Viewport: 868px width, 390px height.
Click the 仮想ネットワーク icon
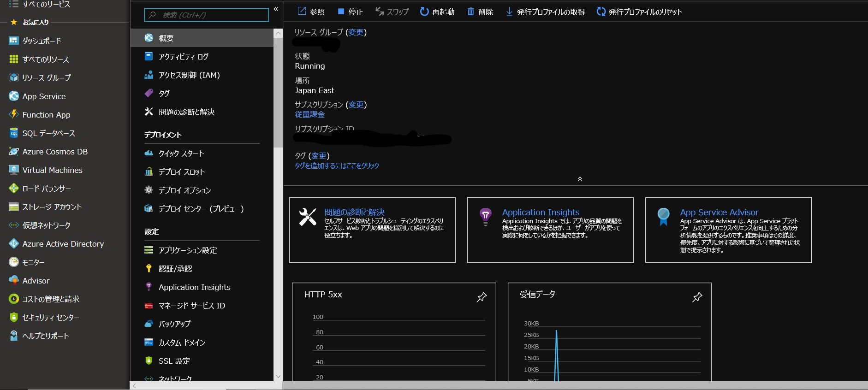[x=14, y=225]
